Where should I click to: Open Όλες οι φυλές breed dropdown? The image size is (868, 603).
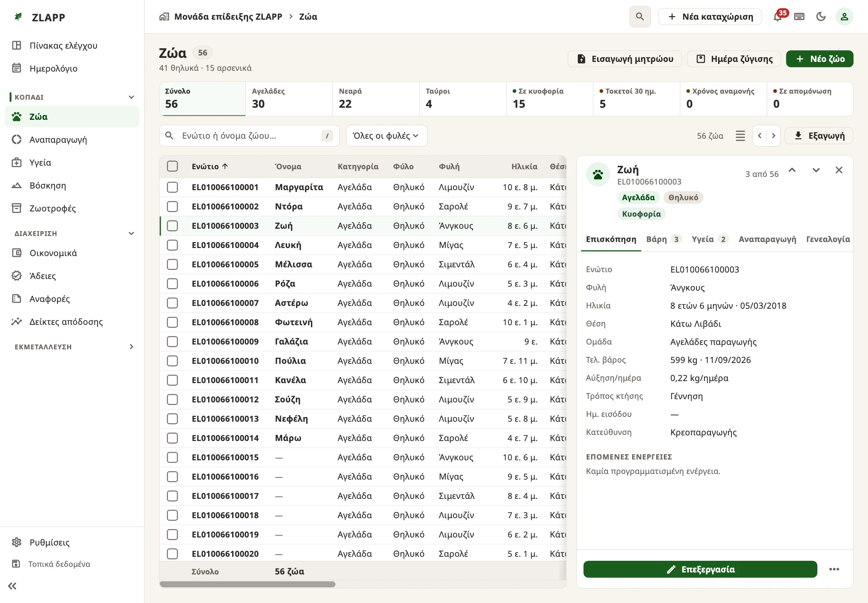(x=386, y=135)
